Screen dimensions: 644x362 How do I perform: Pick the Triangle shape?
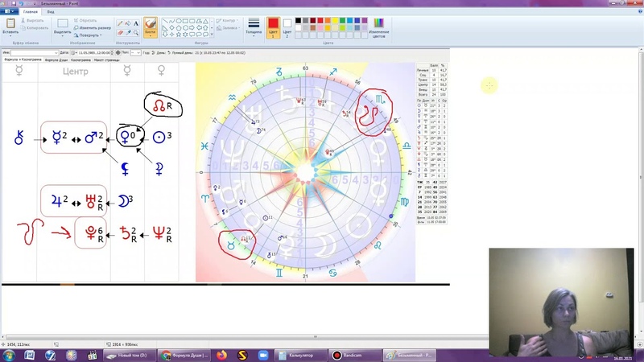click(205, 21)
